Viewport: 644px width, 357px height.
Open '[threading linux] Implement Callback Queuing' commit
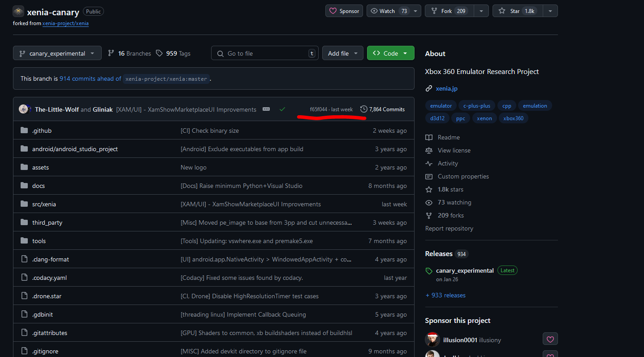tap(243, 314)
